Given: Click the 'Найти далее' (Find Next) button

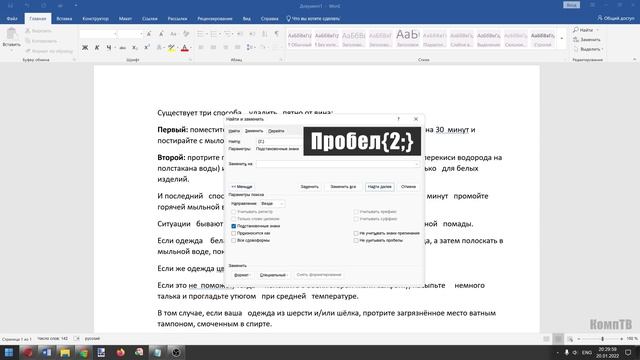Looking at the screenshot, I should [x=380, y=187].
